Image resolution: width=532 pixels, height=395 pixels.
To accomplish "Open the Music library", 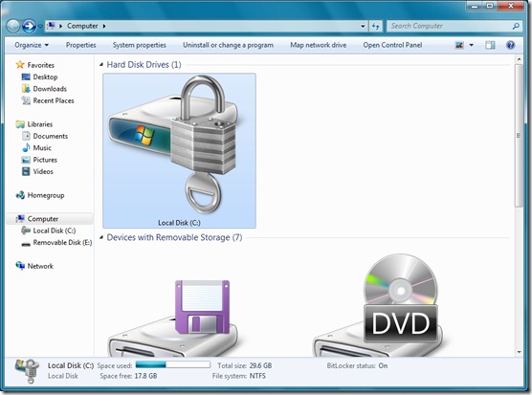I will [42, 148].
